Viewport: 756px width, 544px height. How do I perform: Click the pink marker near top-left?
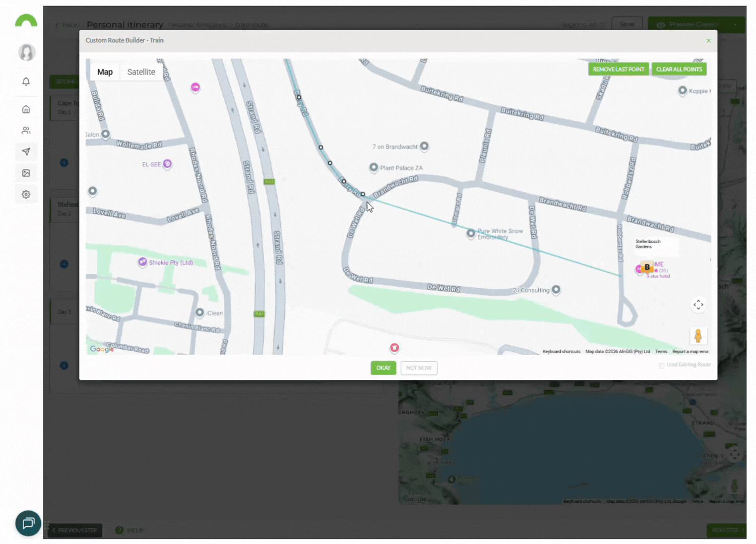tap(195, 87)
